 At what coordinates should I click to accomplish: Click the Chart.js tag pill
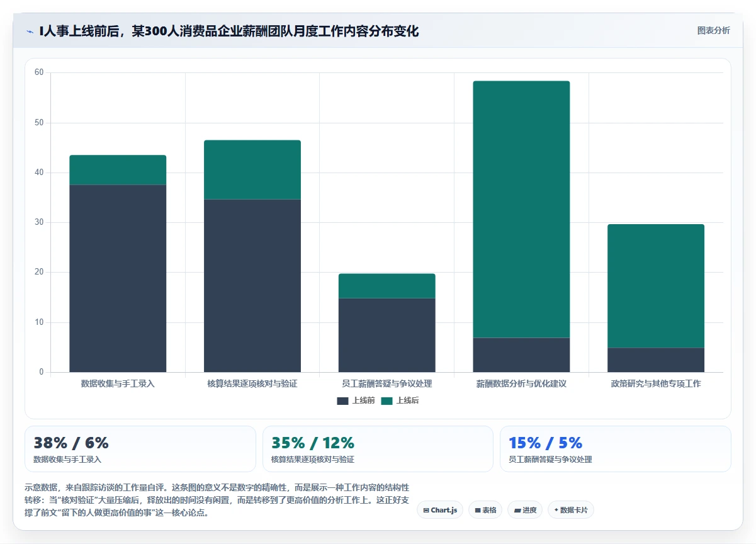pos(440,510)
